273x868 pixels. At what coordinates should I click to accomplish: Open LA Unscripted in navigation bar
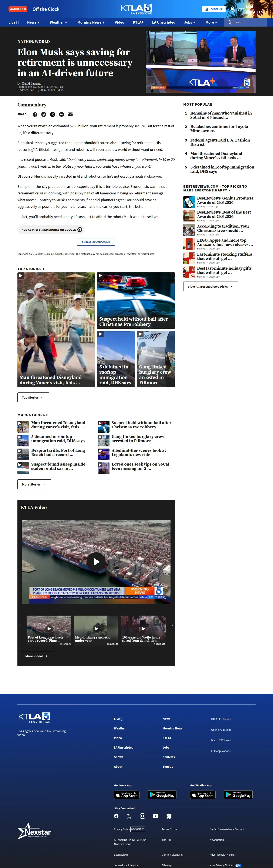pyautogui.click(x=164, y=22)
